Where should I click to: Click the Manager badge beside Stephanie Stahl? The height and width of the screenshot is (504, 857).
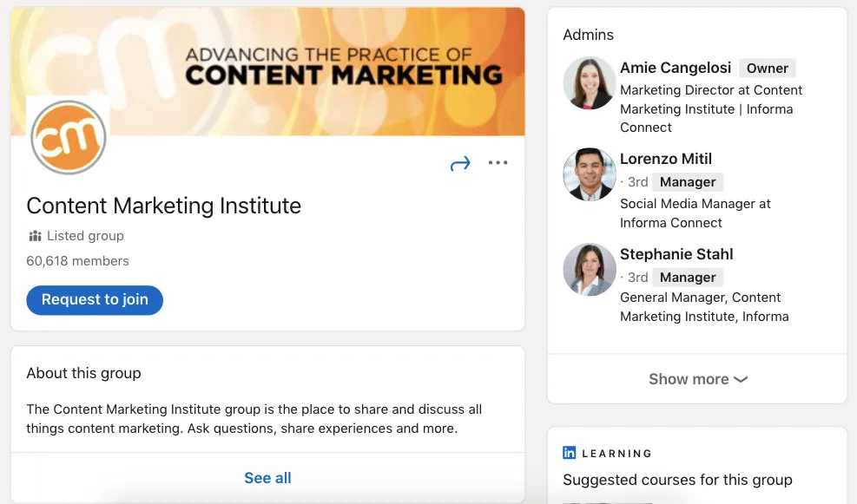pyautogui.click(x=688, y=278)
